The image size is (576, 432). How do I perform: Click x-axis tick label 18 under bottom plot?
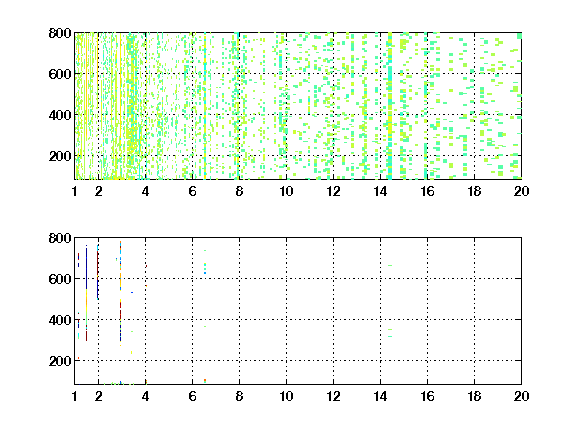pyautogui.click(x=474, y=396)
